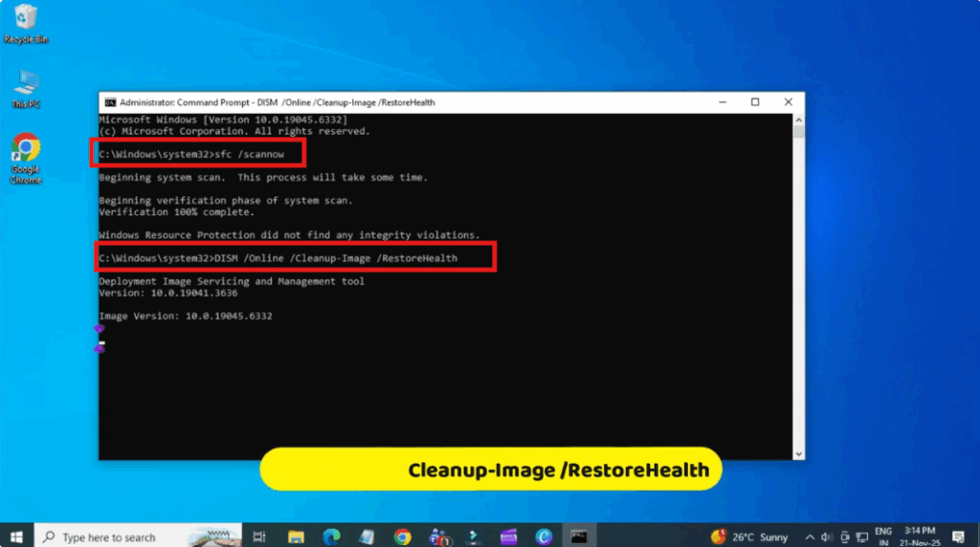980x547 pixels.
Task: Click the scrollbar down arrow in Command Prompt
Action: click(799, 454)
